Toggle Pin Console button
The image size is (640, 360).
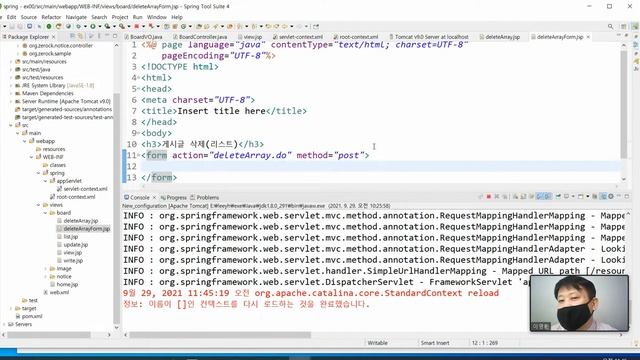[558, 197]
